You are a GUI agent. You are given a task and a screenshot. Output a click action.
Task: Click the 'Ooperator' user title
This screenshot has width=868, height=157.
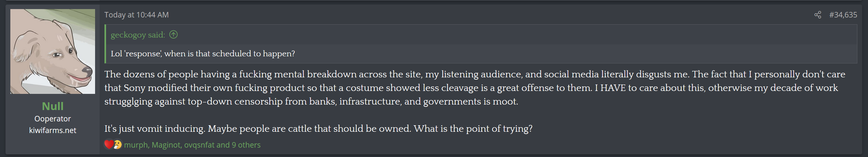coord(53,119)
